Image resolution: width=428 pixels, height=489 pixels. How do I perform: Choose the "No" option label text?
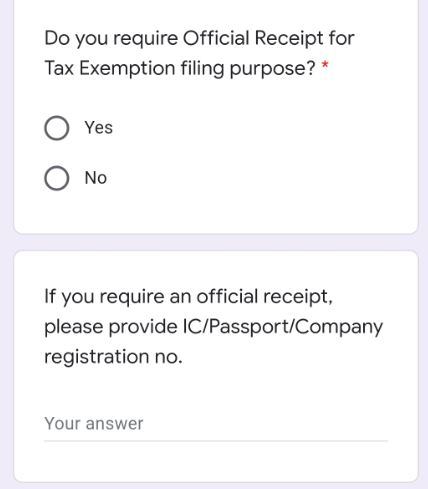click(x=96, y=178)
